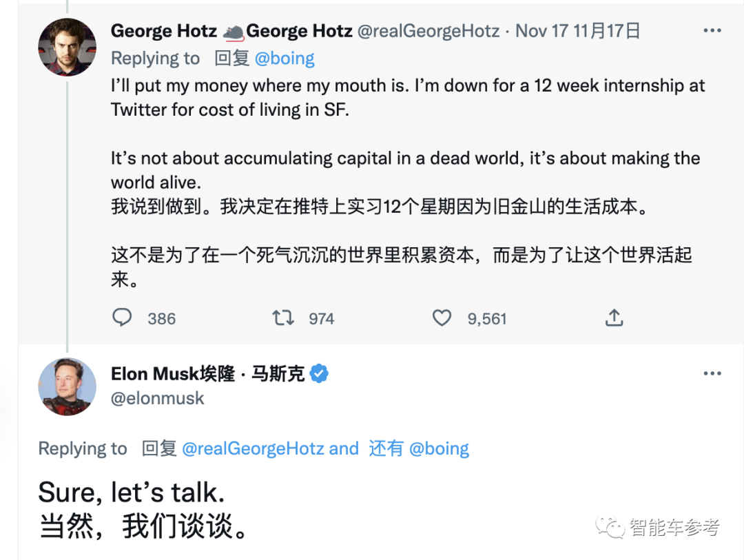This screenshot has height=560, width=744.
Task: Open Elon Musk's profile picture
Action: coord(67,386)
